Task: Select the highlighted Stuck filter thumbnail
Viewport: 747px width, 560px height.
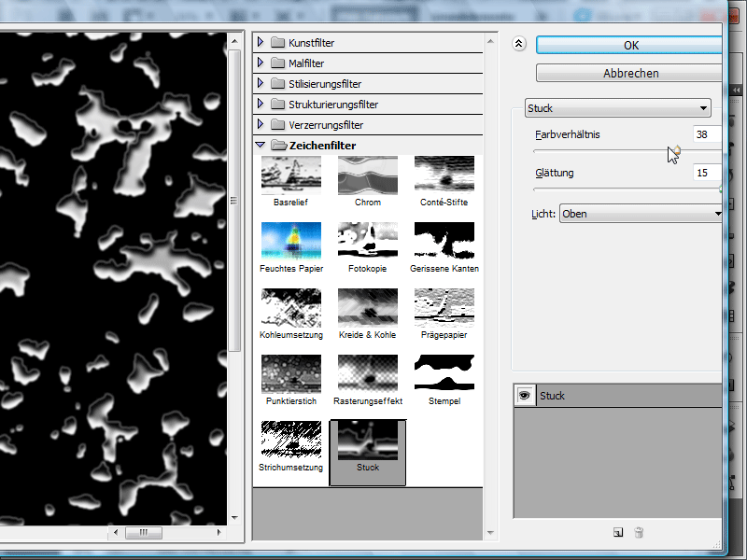Action: point(368,441)
